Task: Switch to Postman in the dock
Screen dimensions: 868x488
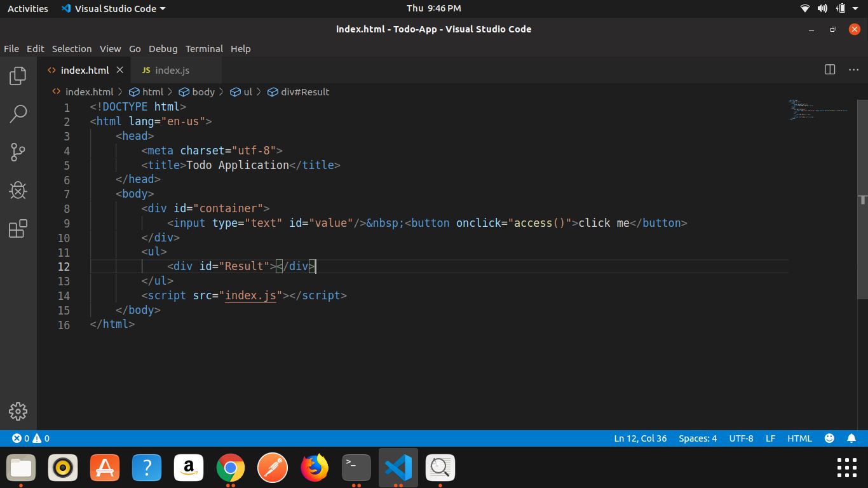Action: (x=273, y=468)
